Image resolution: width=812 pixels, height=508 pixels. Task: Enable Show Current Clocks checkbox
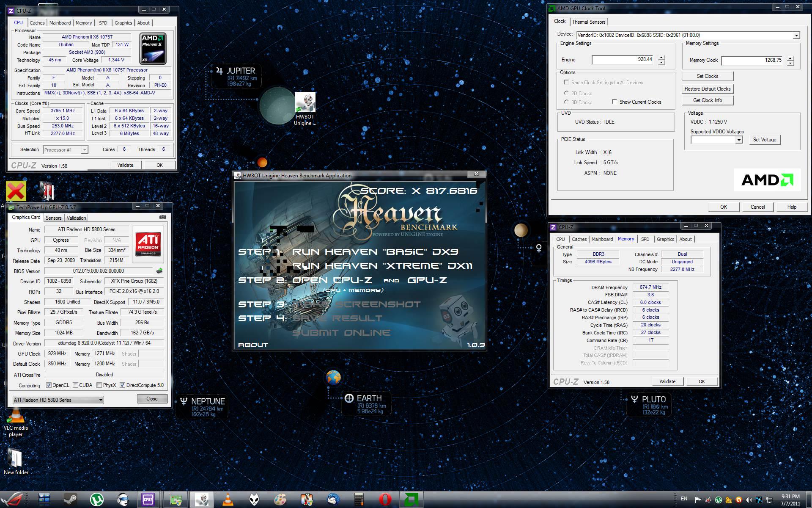614,102
